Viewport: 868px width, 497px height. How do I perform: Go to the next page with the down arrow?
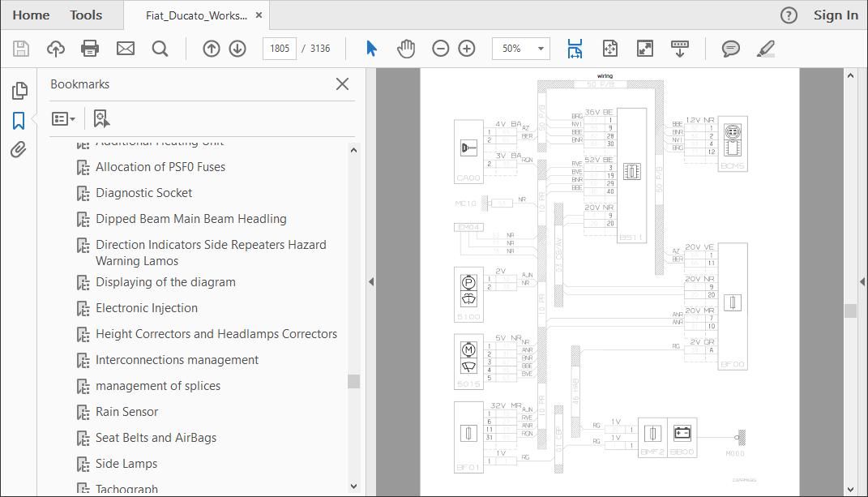pyautogui.click(x=237, y=49)
